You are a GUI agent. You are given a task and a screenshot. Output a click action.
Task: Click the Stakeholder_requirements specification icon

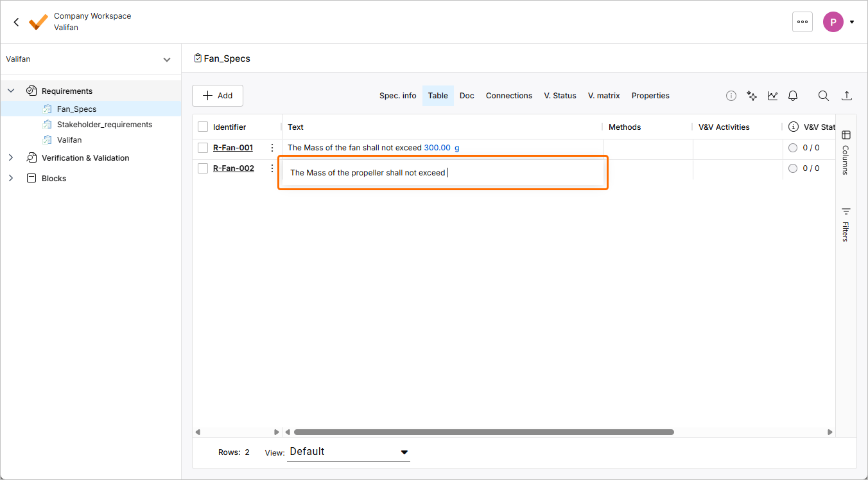(47, 125)
